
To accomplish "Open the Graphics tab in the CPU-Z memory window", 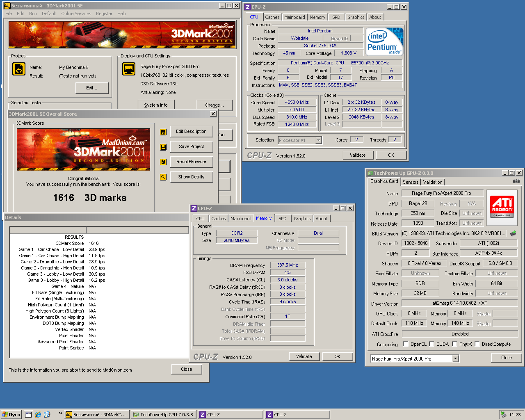I will point(302,219).
